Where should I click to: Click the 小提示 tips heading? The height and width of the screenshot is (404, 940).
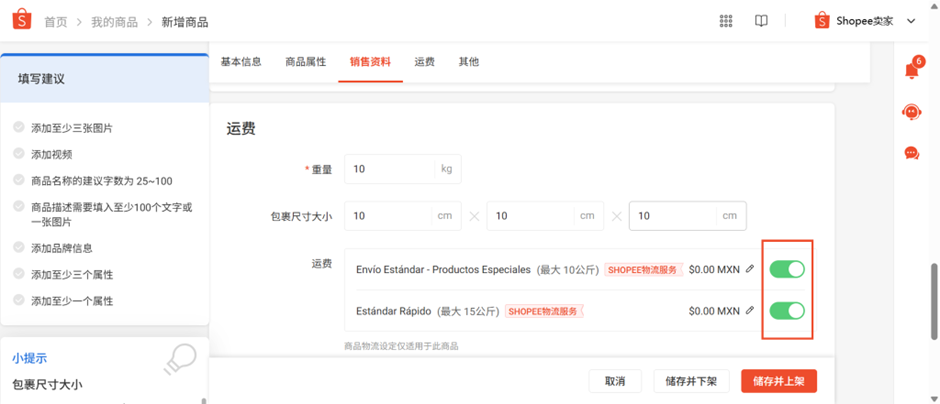(x=29, y=358)
